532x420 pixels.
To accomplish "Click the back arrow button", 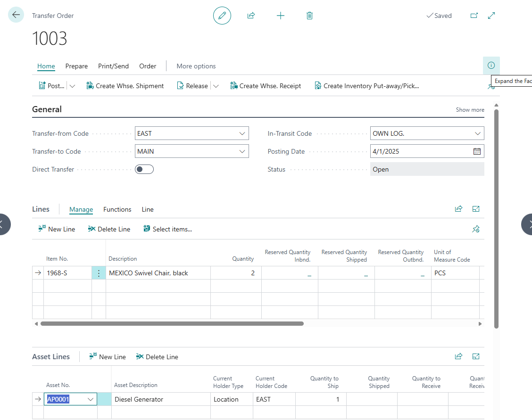I will tap(16, 15).
